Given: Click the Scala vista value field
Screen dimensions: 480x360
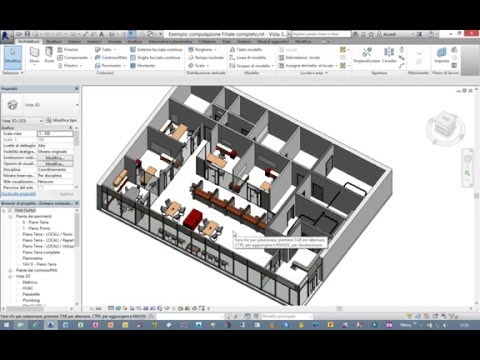Looking at the screenshot, I should pos(55,134).
